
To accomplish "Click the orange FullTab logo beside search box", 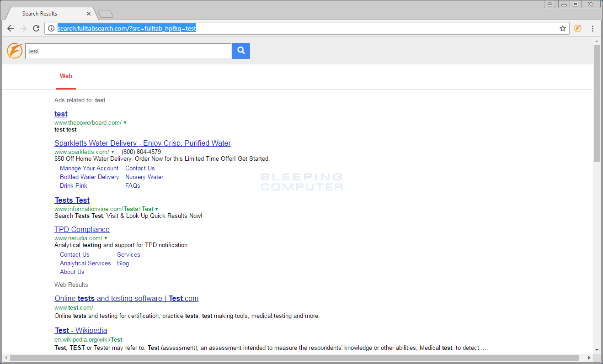I will [x=15, y=51].
